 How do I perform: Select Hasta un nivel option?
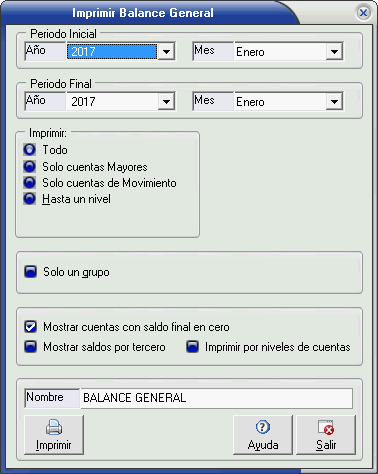point(30,199)
